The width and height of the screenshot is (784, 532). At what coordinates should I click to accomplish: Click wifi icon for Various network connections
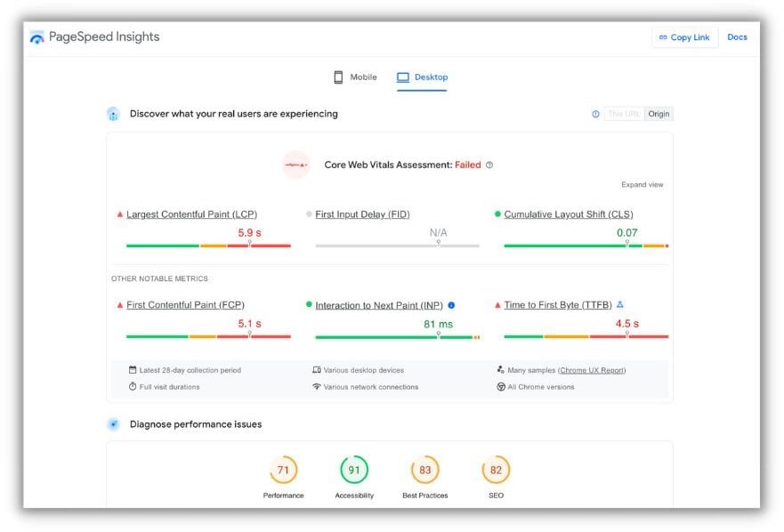point(317,386)
